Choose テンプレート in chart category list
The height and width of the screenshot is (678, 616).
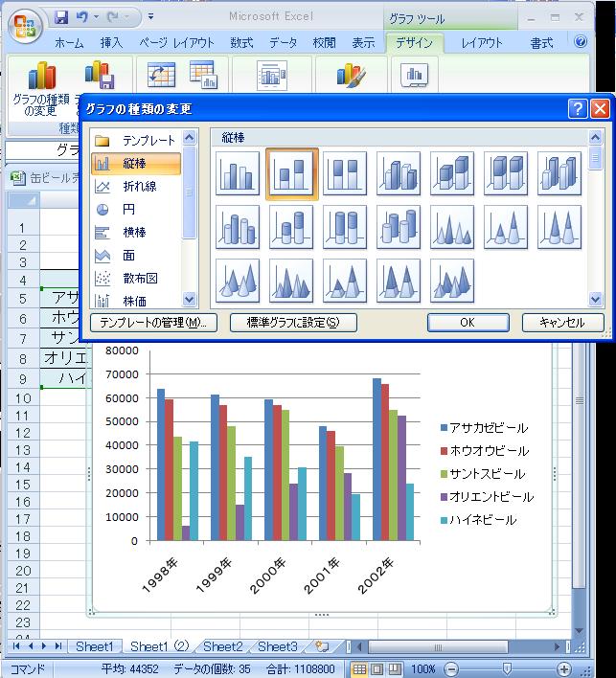[x=136, y=140]
